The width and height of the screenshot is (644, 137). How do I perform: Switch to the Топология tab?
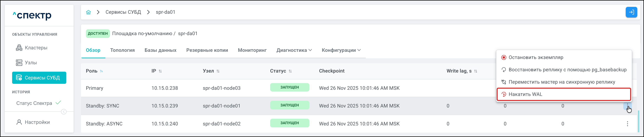click(x=122, y=50)
